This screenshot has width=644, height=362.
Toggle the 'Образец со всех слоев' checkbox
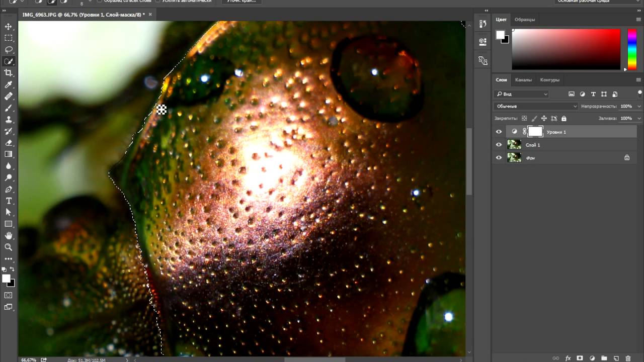pos(99,1)
